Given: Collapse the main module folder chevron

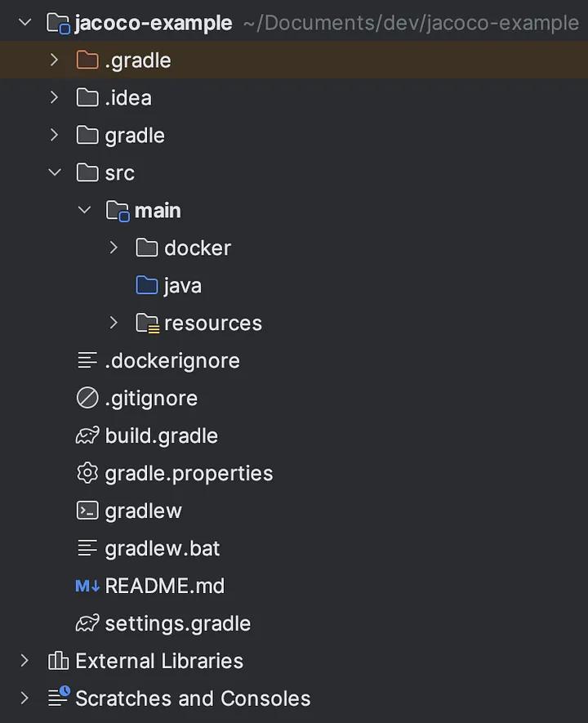Looking at the screenshot, I should [x=84, y=210].
